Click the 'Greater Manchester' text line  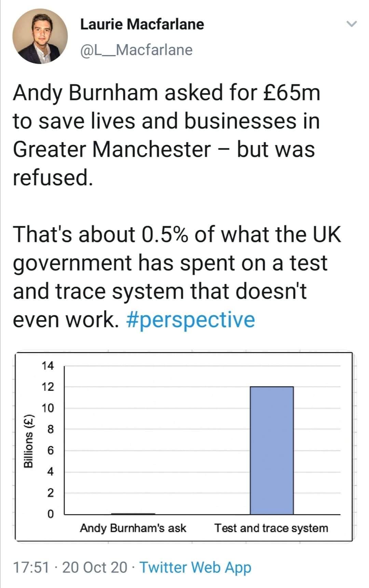[x=112, y=149]
